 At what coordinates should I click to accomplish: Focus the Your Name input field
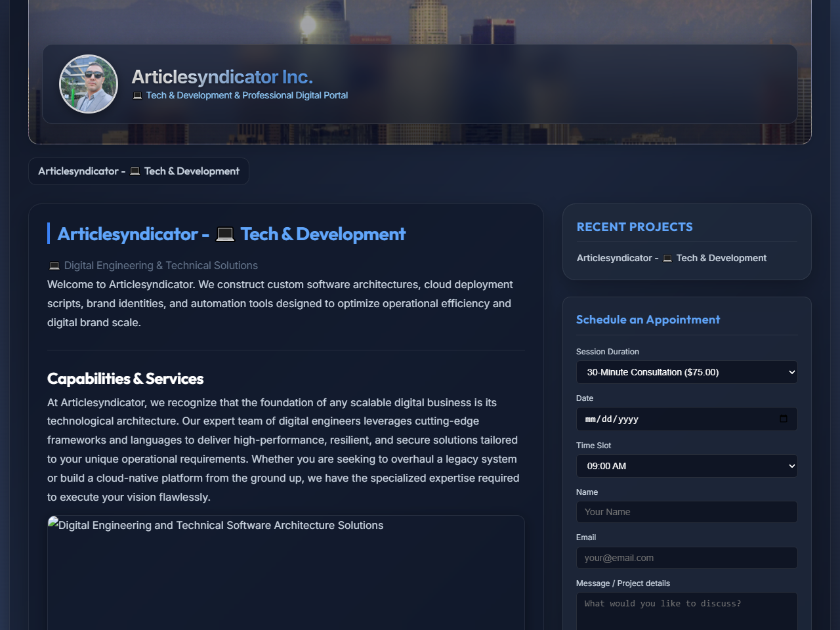pyautogui.click(x=686, y=512)
